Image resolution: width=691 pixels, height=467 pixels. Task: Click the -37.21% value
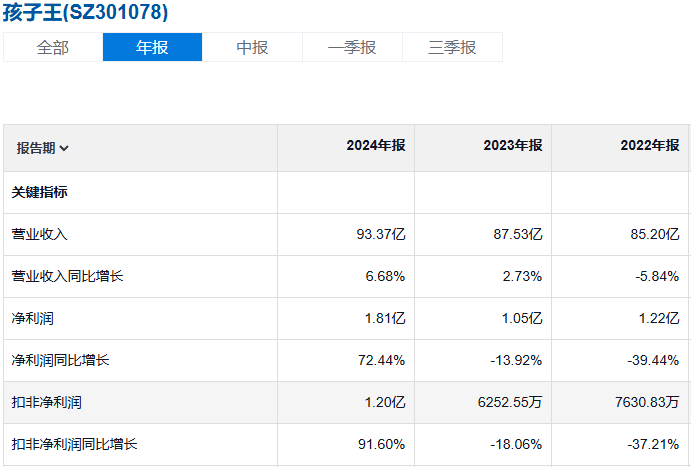653,444
